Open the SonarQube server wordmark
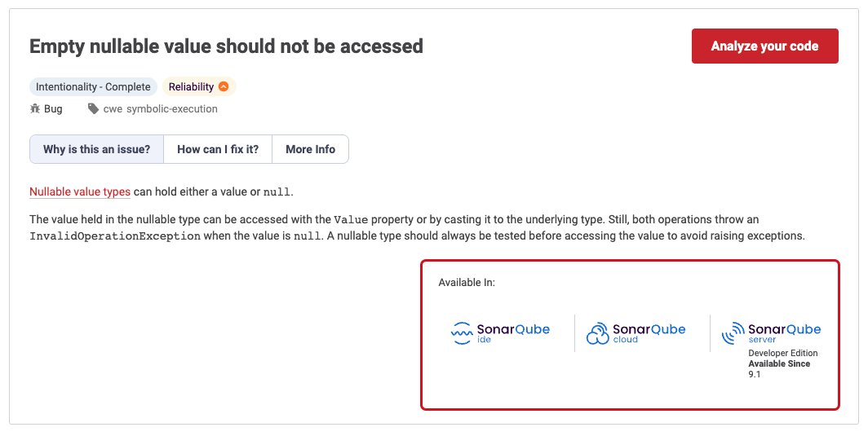868x436 pixels. coord(784,332)
